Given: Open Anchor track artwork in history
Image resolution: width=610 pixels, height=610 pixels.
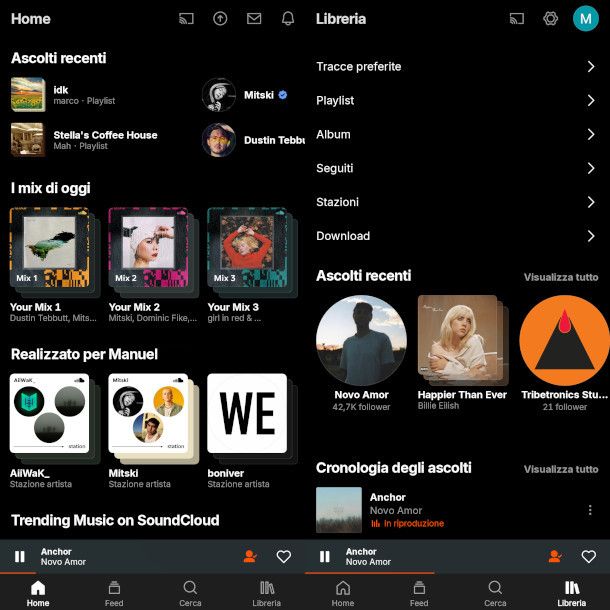Looking at the screenshot, I should click(x=339, y=510).
